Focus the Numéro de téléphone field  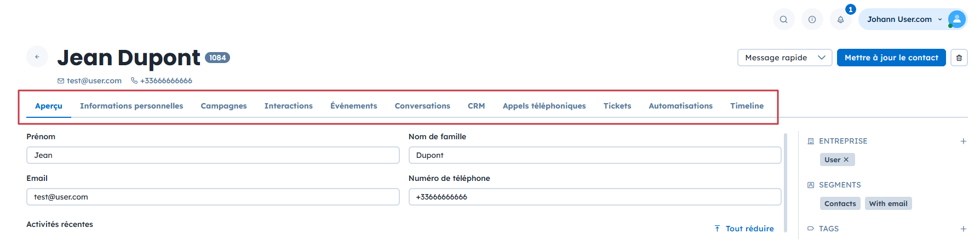pos(594,197)
